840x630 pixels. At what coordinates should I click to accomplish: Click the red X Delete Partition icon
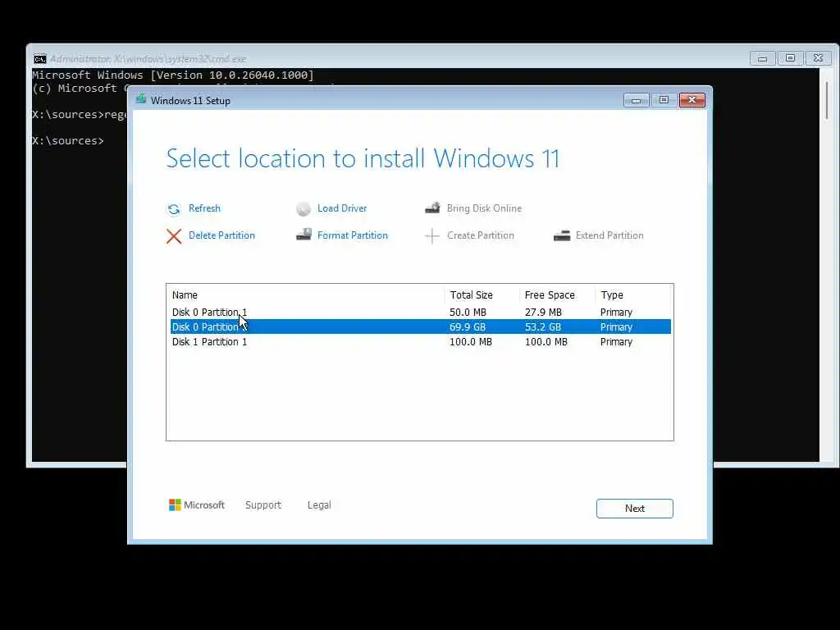[x=174, y=235]
